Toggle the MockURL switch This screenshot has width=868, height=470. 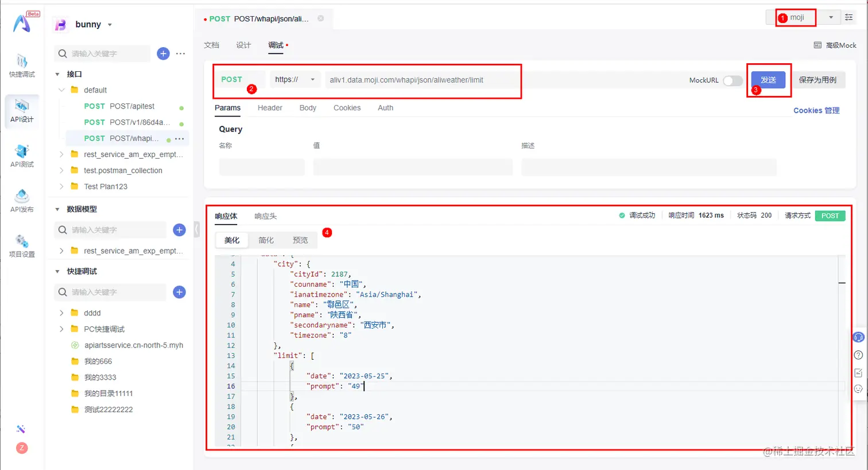[x=733, y=80]
